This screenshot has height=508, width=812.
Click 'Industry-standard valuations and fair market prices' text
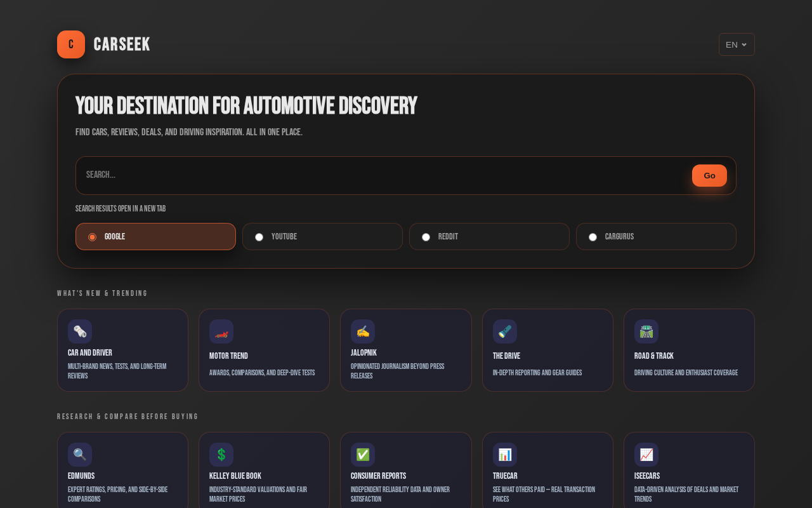click(258, 495)
